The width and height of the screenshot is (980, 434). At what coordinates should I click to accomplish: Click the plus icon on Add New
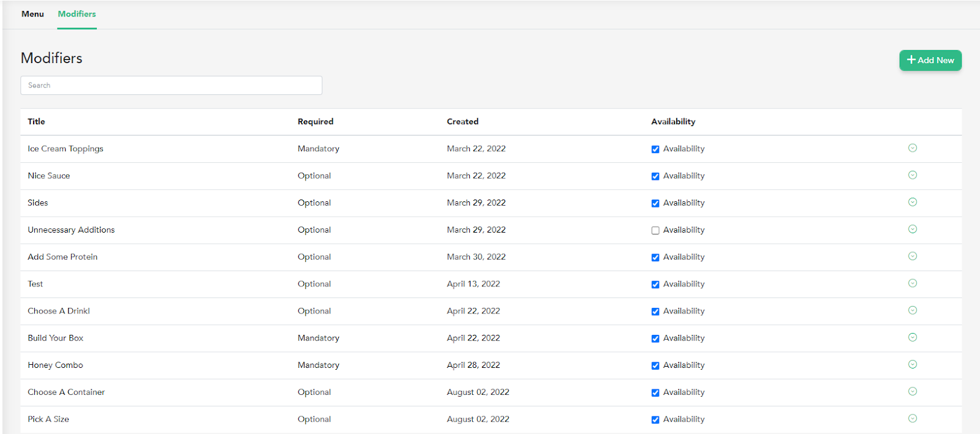click(x=911, y=60)
